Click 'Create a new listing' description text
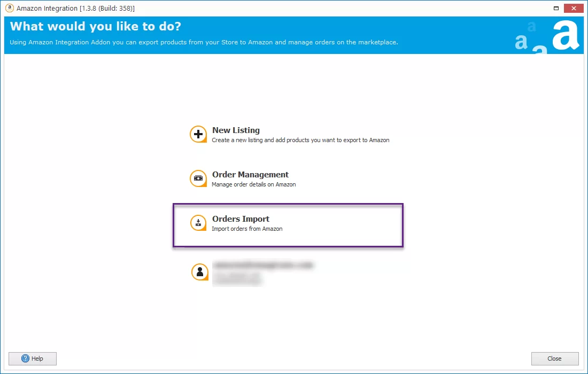 [300, 140]
